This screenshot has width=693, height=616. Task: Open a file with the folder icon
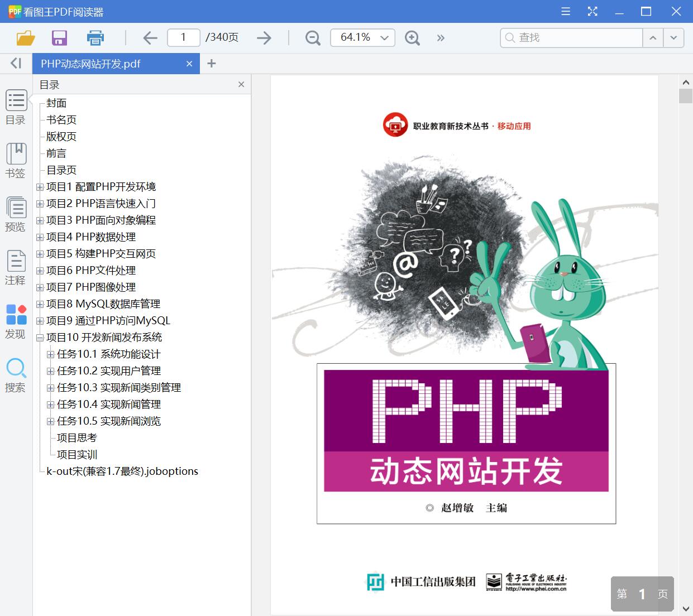(26, 38)
